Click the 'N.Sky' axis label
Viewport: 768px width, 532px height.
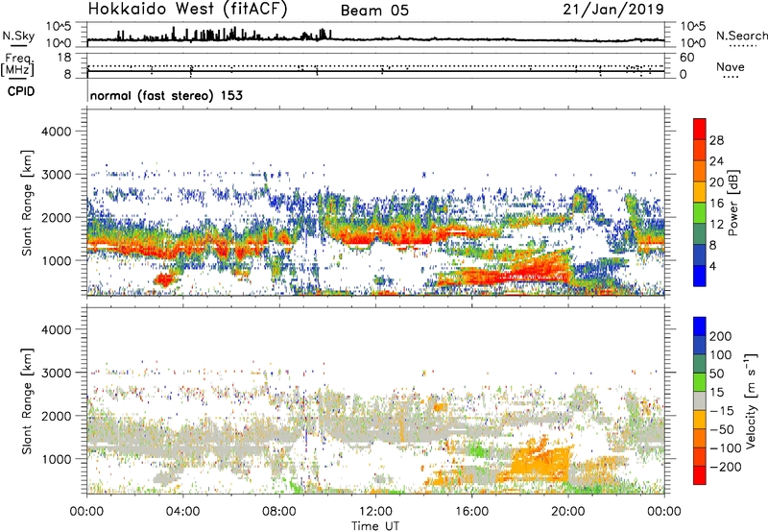18,36
